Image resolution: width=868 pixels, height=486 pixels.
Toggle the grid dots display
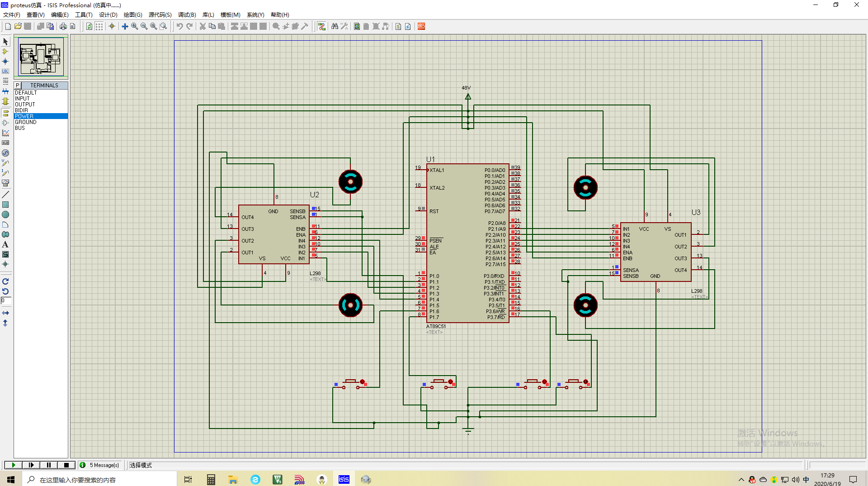point(99,26)
